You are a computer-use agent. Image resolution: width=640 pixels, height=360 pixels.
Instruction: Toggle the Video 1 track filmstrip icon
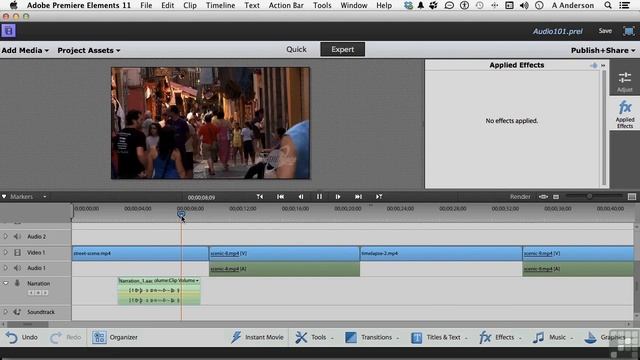[x=17, y=253]
